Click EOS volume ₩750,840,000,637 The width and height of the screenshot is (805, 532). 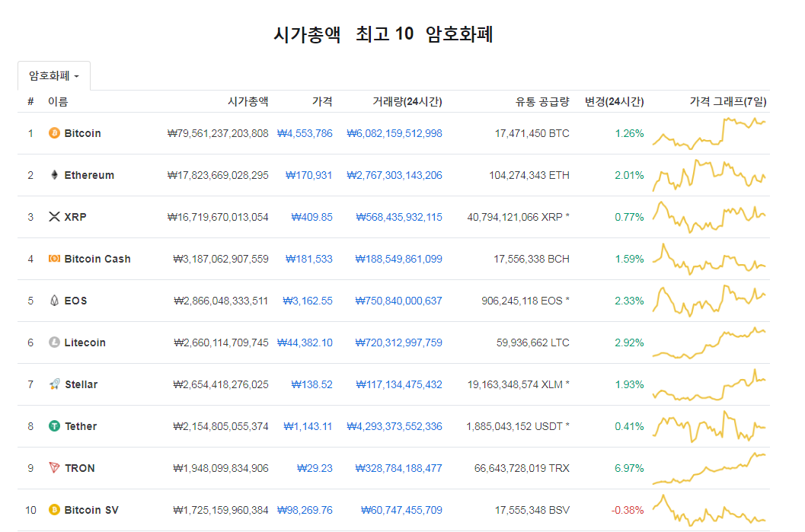pos(399,301)
